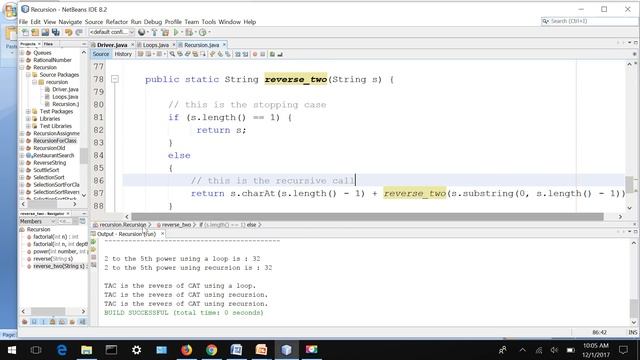Viewport: 640px width, 360px height.
Task: Run the project with the green play icon
Action: coord(176,32)
